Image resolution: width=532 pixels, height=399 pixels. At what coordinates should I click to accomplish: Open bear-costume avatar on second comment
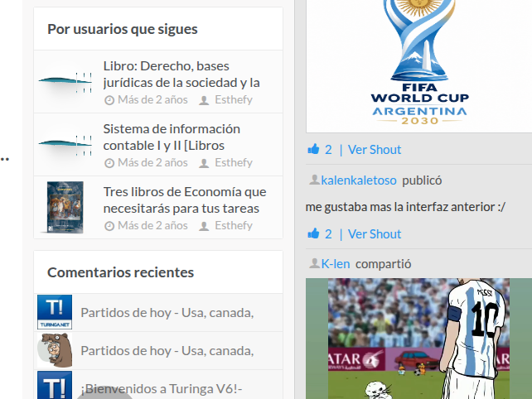point(55,350)
